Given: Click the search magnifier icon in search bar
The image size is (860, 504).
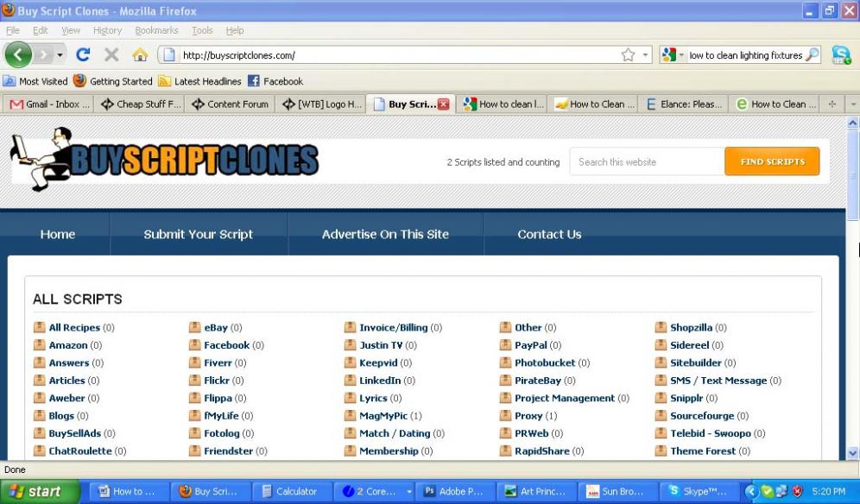Looking at the screenshot, I should click(813, 55).
